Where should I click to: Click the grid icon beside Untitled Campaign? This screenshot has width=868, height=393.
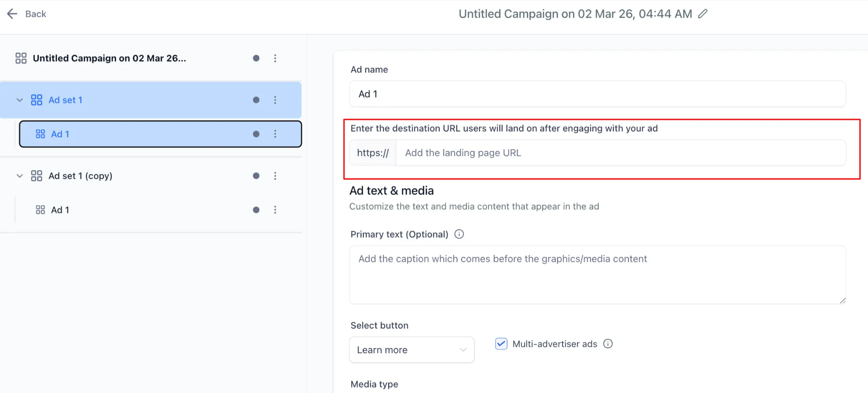coord(21,58)
